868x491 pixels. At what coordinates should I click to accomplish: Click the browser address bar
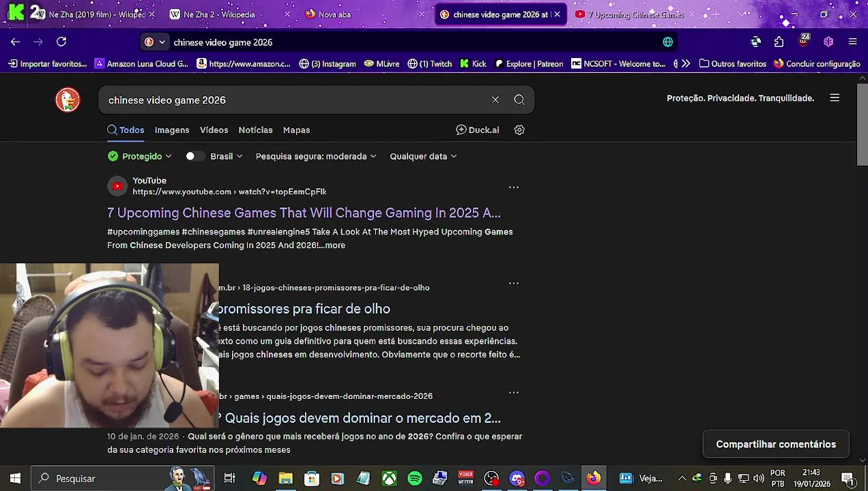click(x=409, y=42)
